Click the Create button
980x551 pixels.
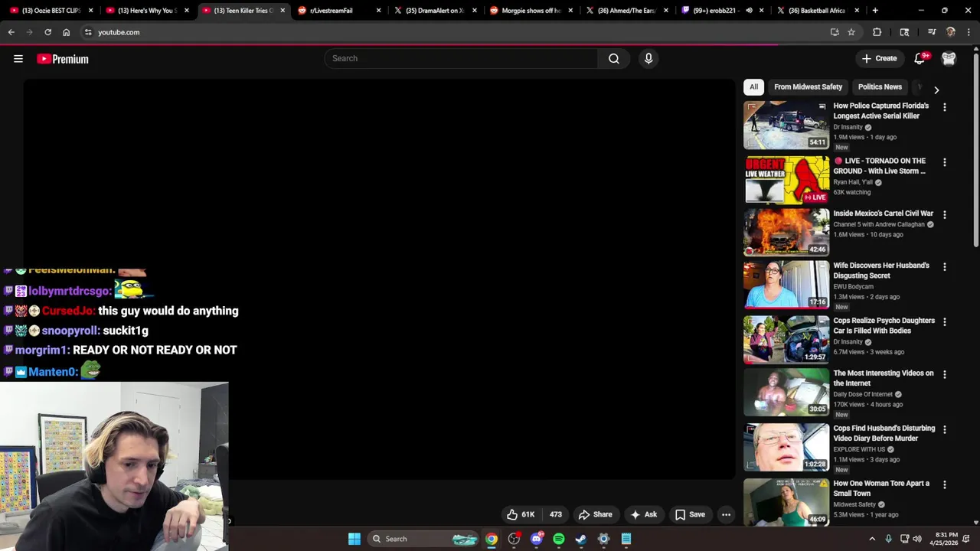tap(879, 58)
